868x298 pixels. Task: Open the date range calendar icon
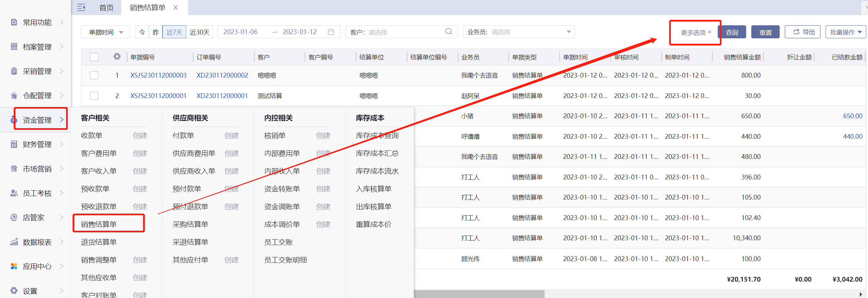(x=331, y=32)
